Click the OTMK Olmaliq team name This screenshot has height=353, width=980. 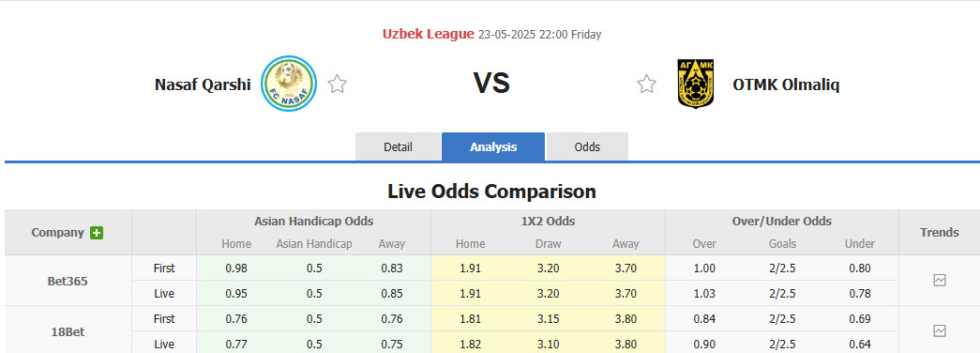pos(786,84)
